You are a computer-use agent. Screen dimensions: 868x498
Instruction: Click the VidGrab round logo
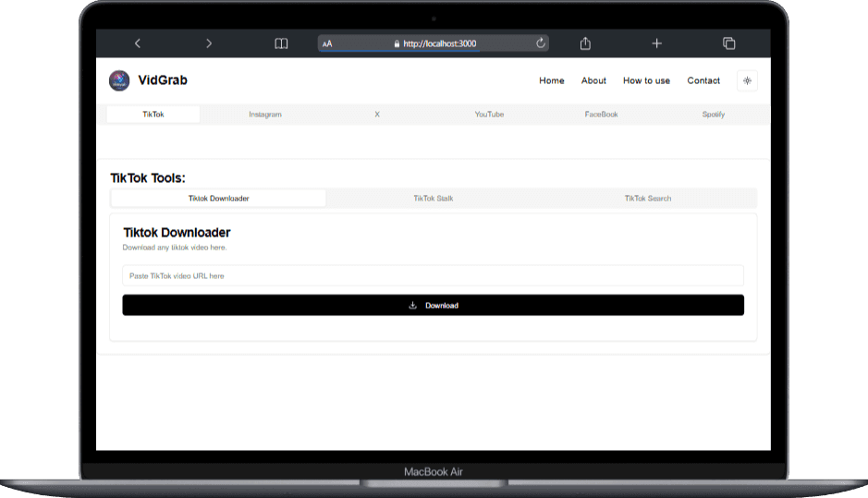tap(119, 80)
